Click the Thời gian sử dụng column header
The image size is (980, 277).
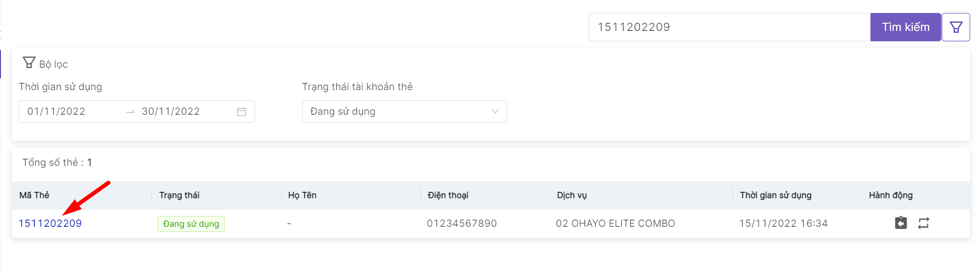coord(776,195)
